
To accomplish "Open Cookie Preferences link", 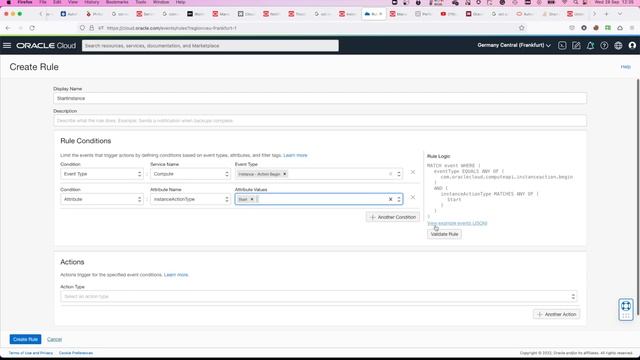I will [x=76, y=353].
